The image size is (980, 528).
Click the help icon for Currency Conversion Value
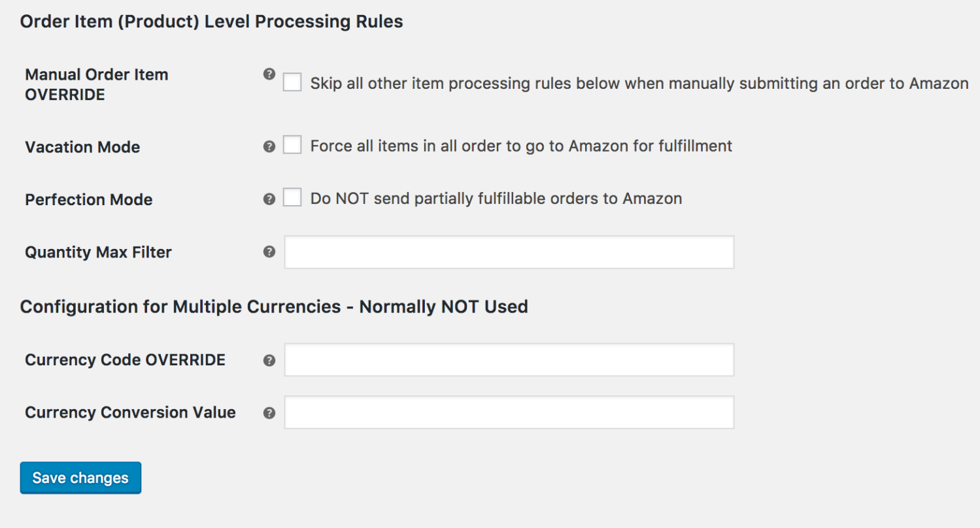(x=269, y=412)
